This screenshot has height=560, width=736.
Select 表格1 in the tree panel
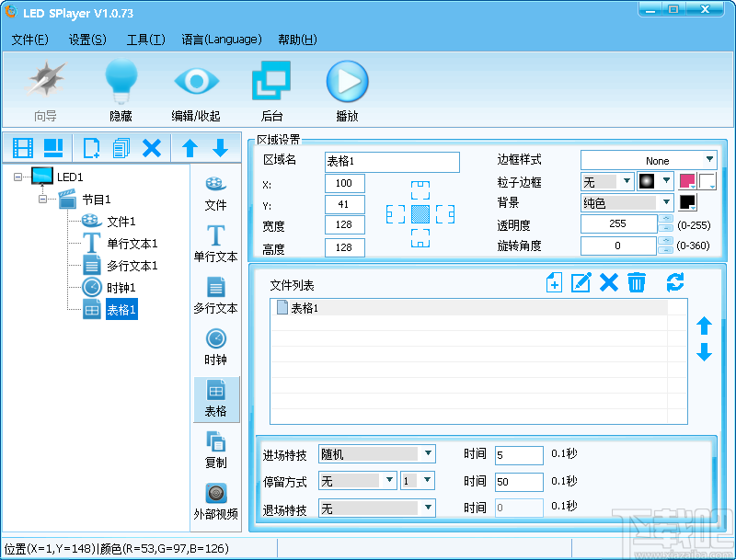pyautogui.click(x=121, y=309)
